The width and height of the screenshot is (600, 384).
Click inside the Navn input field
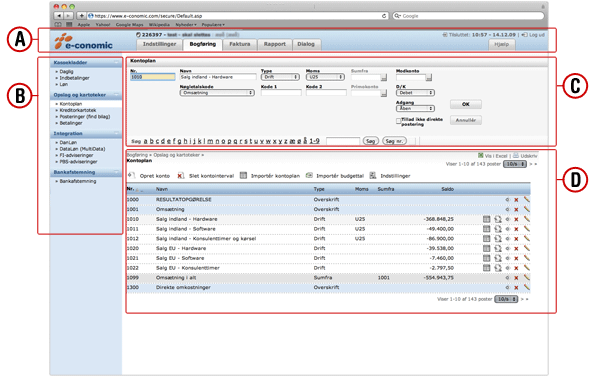click(218, 77)
